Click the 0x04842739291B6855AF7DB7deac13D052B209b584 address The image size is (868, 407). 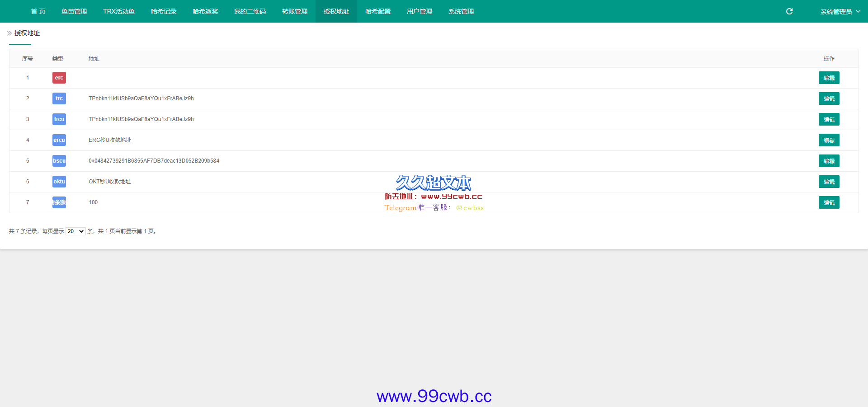[x=154, y=161]
